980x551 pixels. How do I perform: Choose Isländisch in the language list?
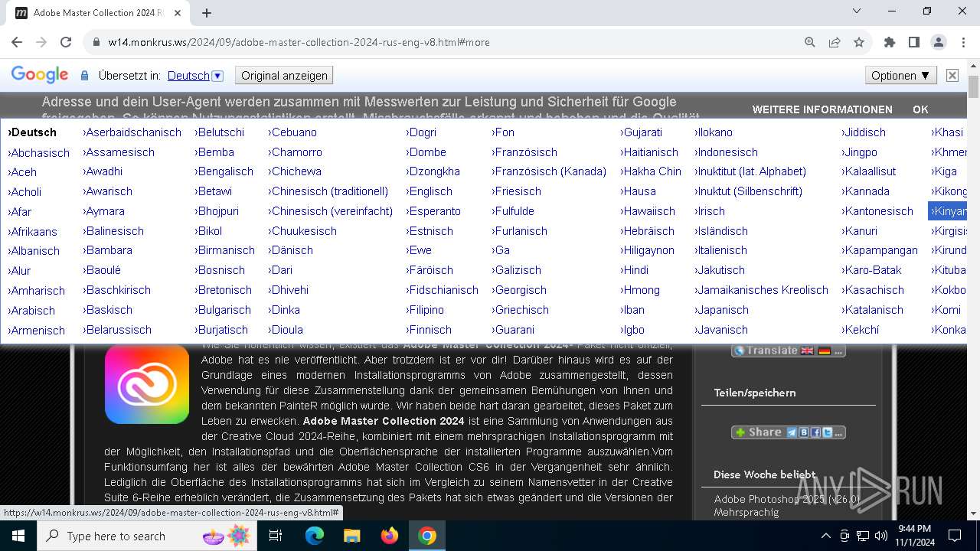721,231
